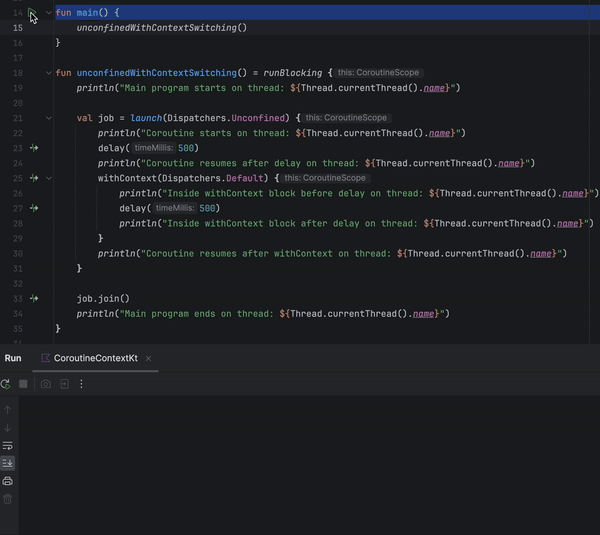Click the exit/restore layout icon in Run toolbar
This screenshot has width=600, height=535.
(x=64, y=384)
